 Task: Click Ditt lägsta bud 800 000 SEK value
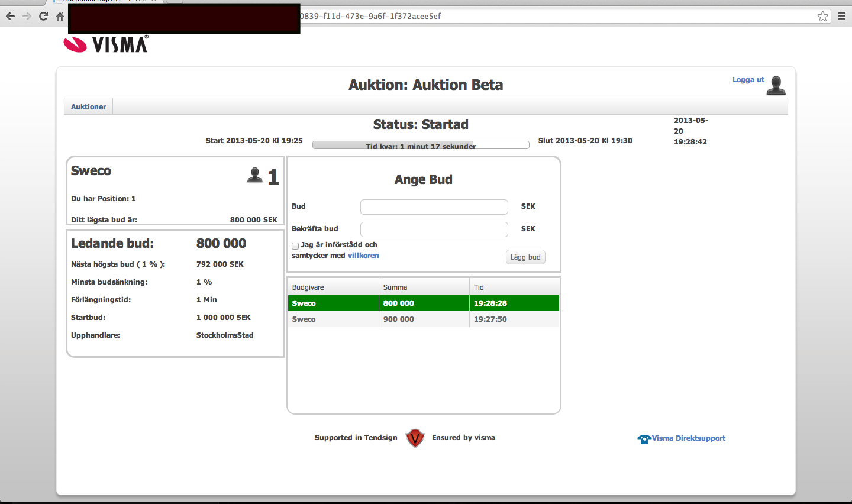coord(254,220)
